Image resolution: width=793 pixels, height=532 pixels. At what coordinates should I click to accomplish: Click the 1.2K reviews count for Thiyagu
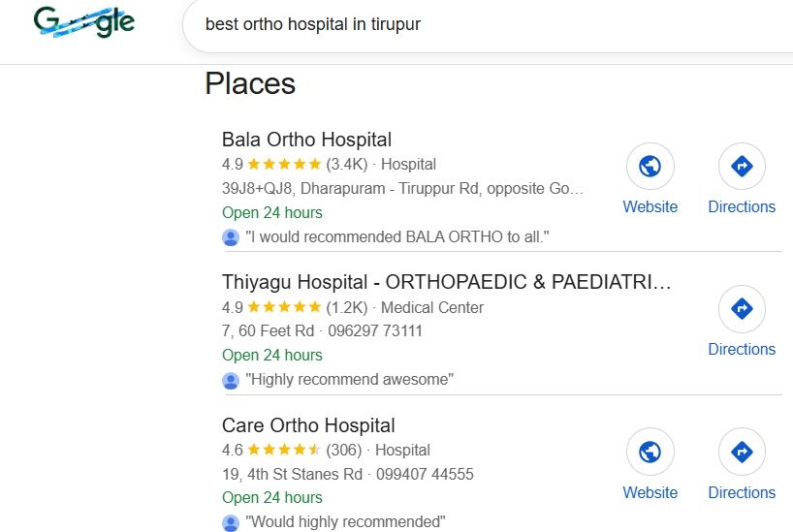[347, 307]
